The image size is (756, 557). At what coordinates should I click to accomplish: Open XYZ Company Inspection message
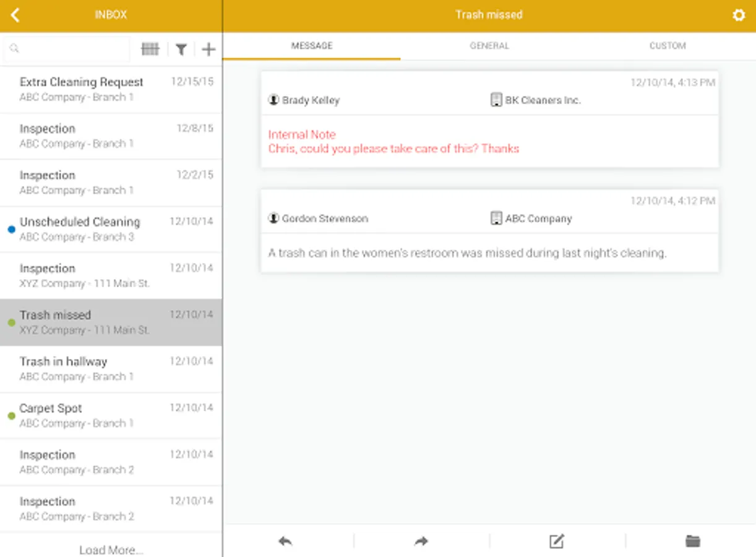tap(111, 276)
